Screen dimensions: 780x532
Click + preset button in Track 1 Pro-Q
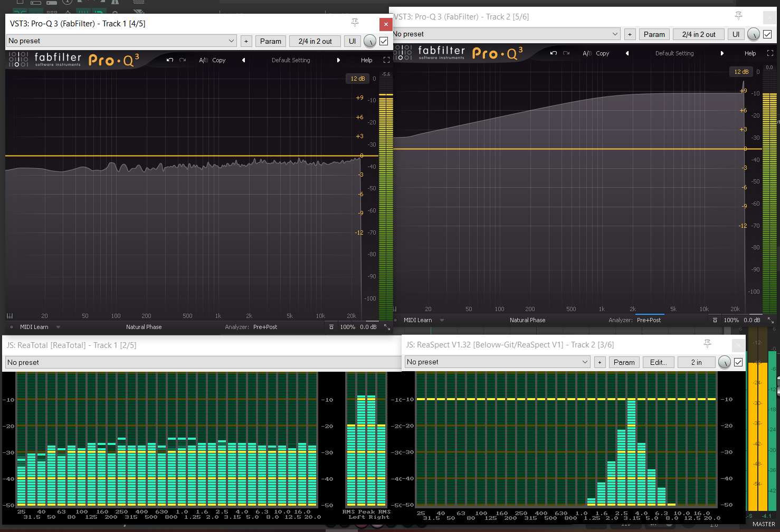[x=246, y=41]
